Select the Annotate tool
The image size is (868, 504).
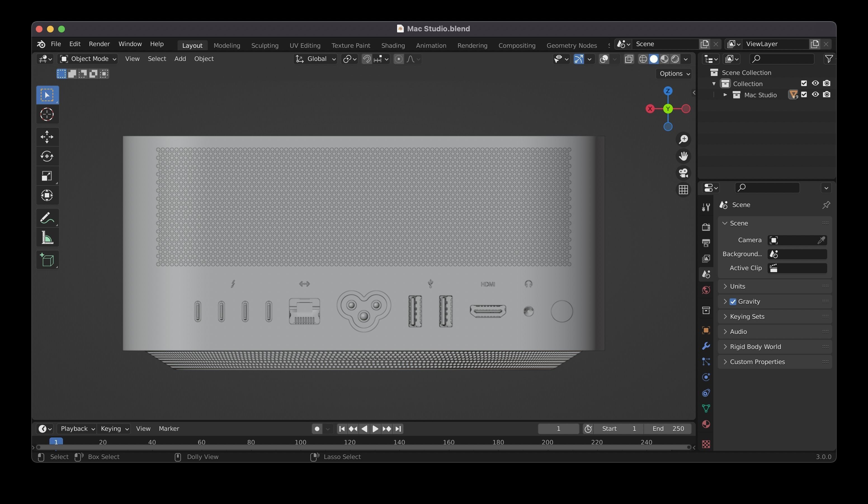click(x=48, y=218)
